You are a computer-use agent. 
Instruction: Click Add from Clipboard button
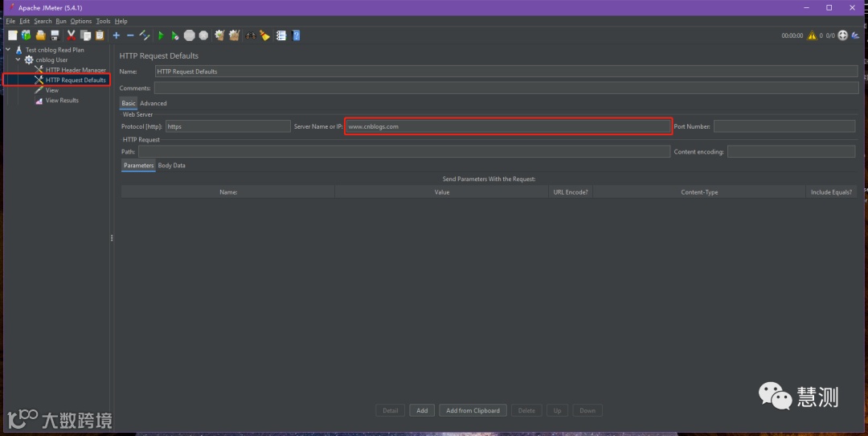473,410
